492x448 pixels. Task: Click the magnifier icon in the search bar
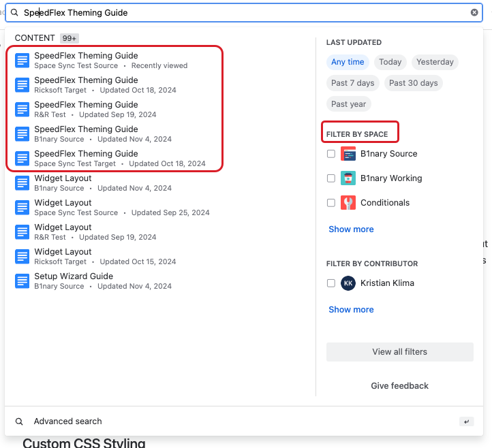(x=14, y=12)
